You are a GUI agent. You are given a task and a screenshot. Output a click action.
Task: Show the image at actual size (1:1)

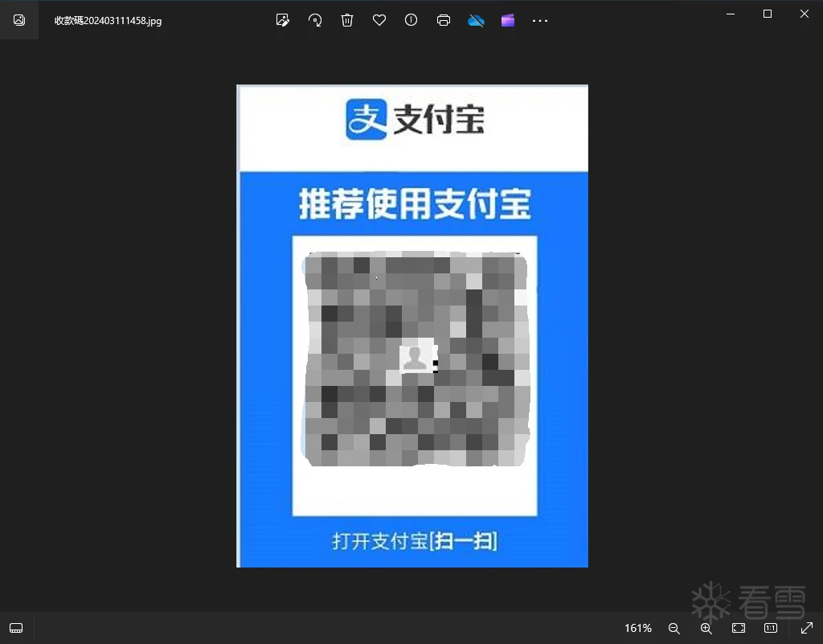coord(771,628)
